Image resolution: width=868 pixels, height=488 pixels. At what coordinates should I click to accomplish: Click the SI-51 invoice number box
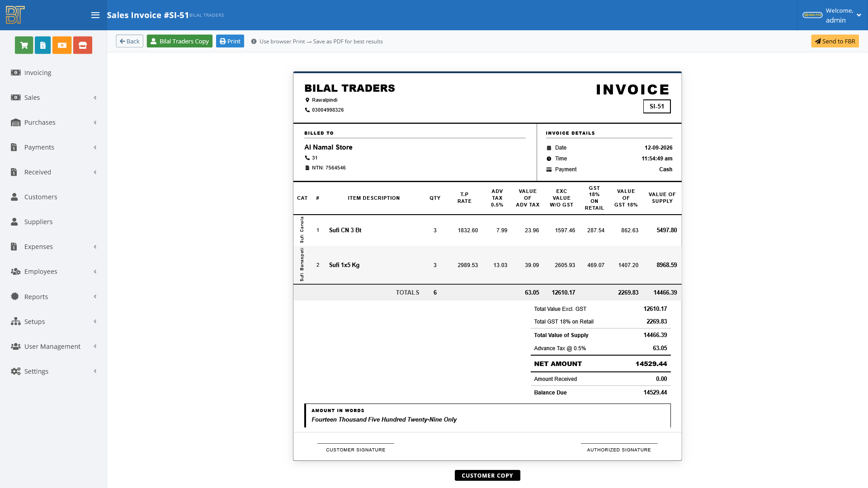pos(657,107)
